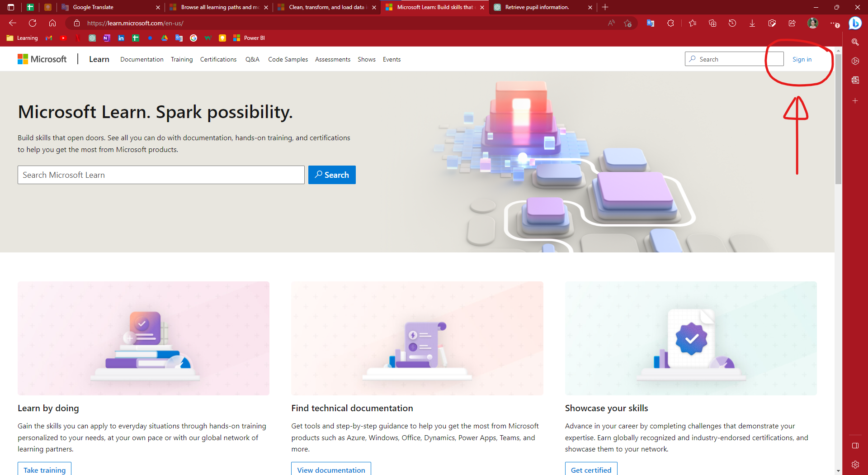The height and width of the screenshot is (475, 868).
Task: Select the Take training button
Action: point(44,470)
